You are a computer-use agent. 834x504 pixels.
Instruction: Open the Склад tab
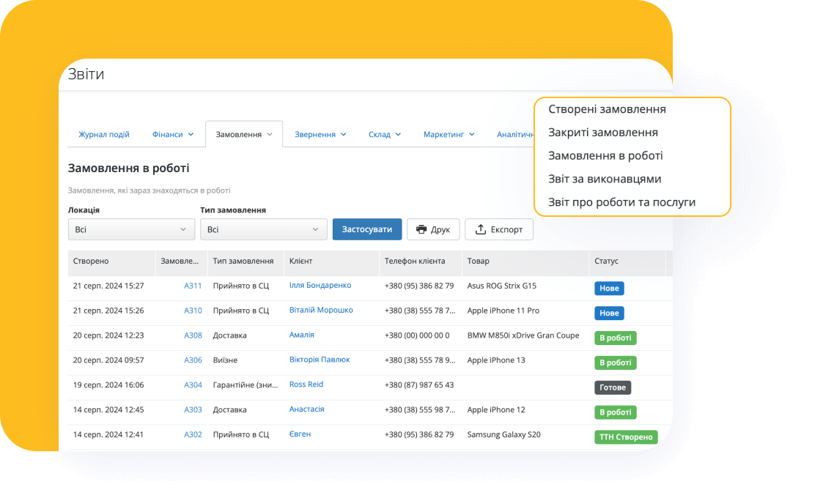pyautogui.click(x=385, y=135)
